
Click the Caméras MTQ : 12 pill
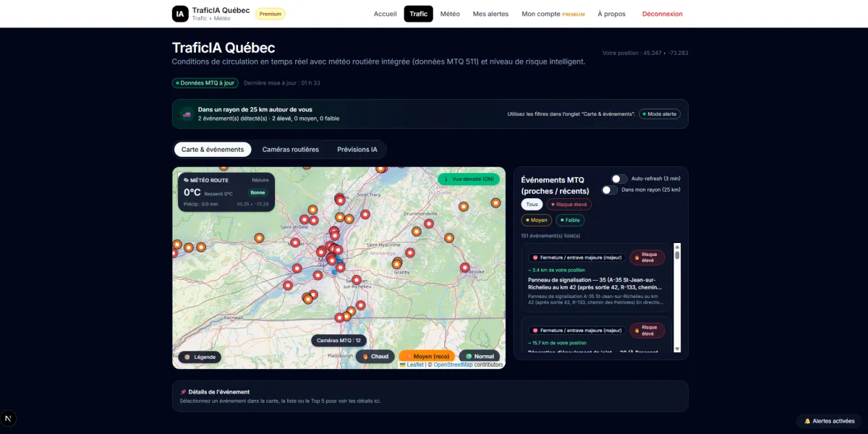[339, 340]
